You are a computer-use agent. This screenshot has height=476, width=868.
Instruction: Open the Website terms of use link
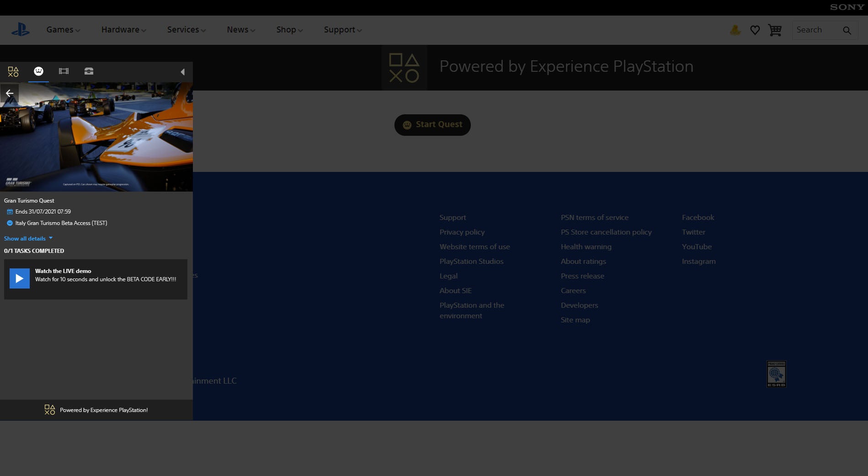click(x=475, y=247)
